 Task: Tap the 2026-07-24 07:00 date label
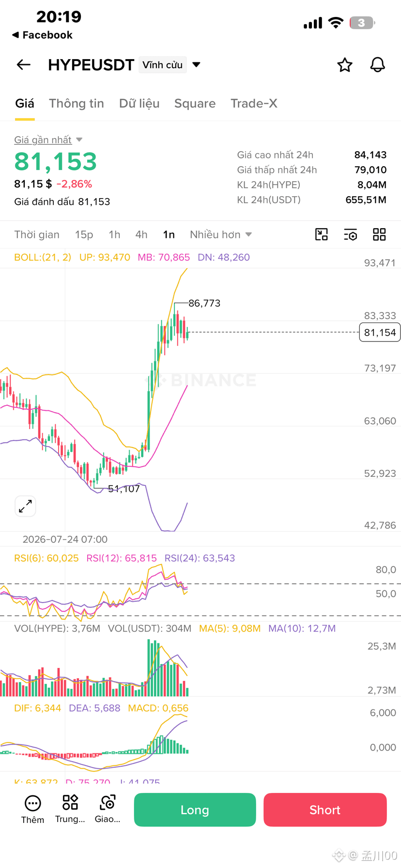65,539
